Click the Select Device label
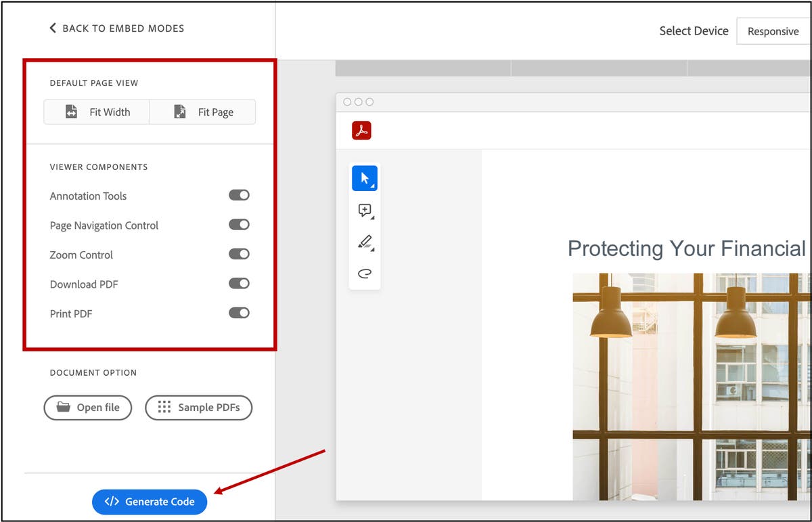812x522 pixels. tap(694, 31)
